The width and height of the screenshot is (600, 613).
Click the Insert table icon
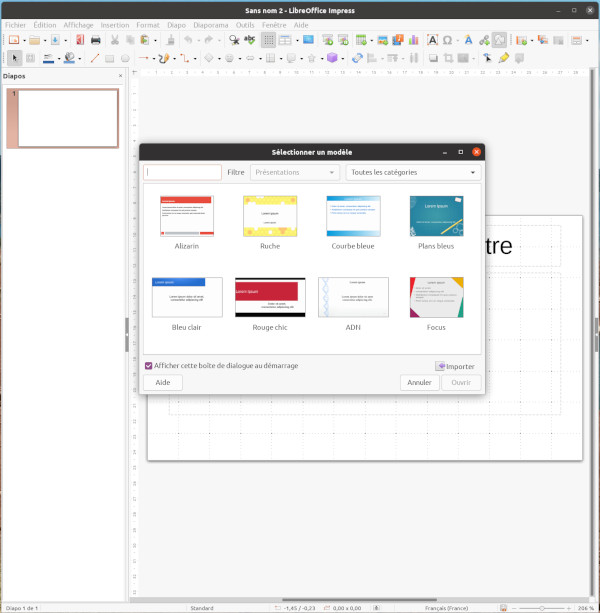[361, 40]
